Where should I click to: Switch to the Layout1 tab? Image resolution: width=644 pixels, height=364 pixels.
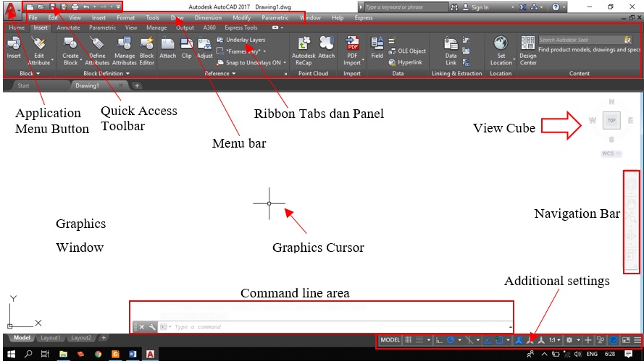[50, 338]
